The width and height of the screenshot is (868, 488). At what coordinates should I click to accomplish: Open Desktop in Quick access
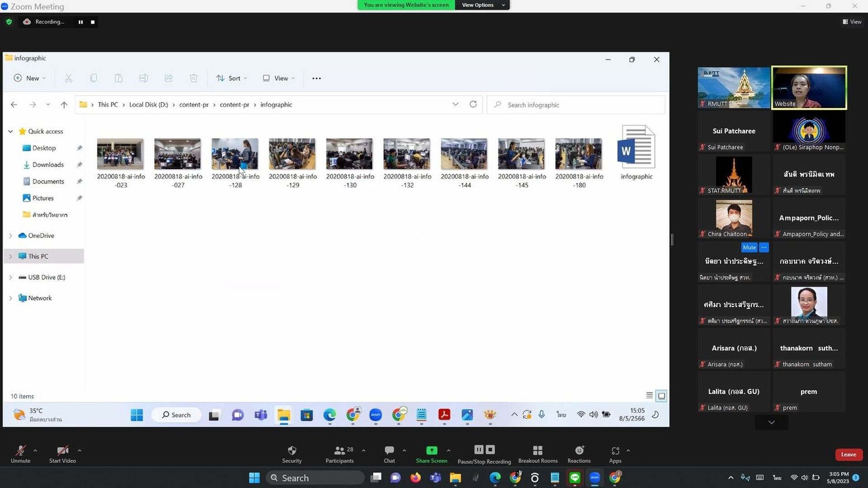pyautogui.click(x=44, y=148)
